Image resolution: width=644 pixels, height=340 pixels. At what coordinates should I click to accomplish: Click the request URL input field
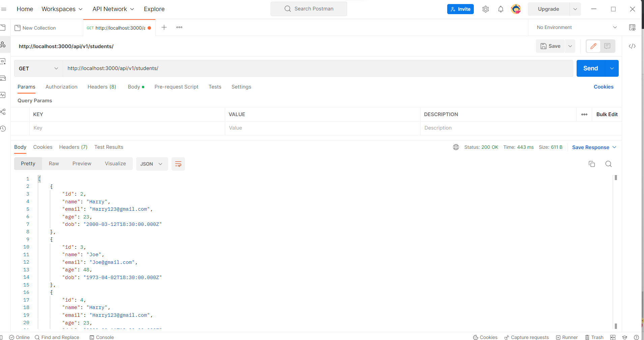(317, 68)
